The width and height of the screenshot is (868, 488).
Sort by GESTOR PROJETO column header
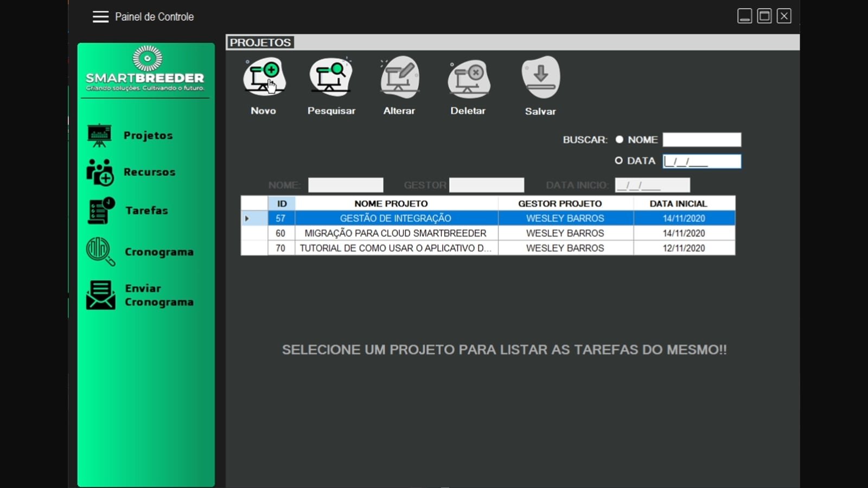tap(566, 203)
